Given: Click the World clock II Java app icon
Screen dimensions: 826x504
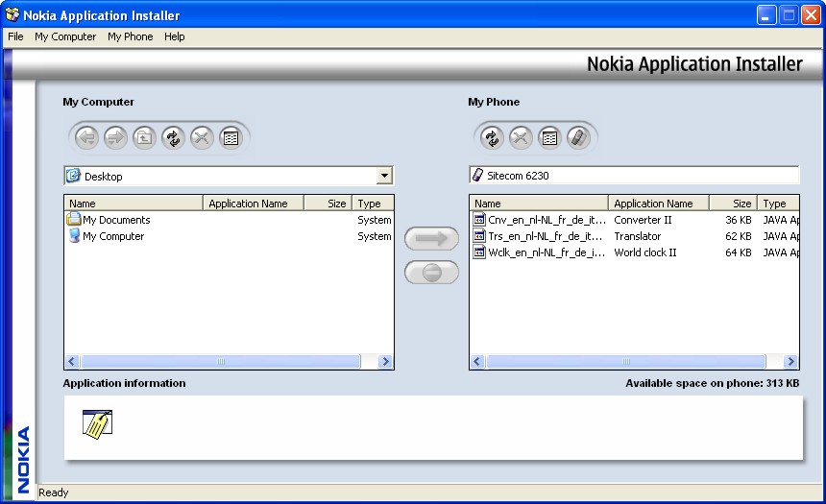Looking at the screenshot, I should [x=479, y=252].
